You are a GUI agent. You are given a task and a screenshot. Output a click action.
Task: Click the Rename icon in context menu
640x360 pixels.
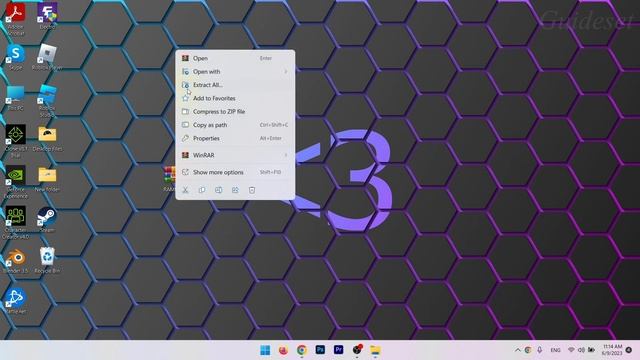[219, 190]
